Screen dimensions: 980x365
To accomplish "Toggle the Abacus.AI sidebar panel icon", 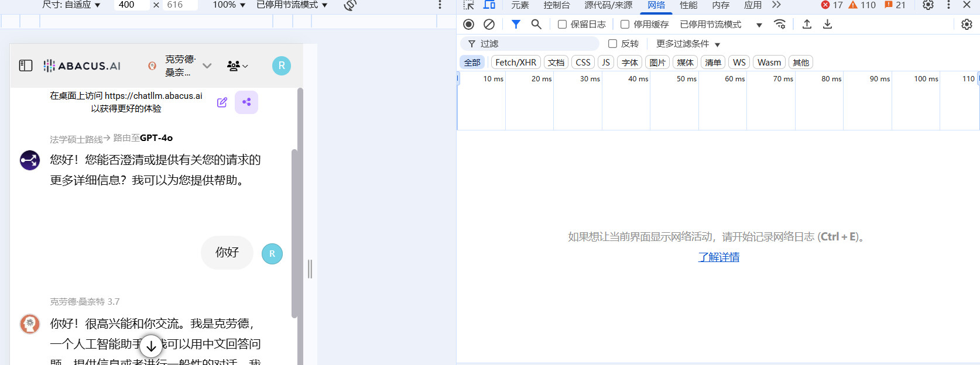I will click(x=26, y=66).
